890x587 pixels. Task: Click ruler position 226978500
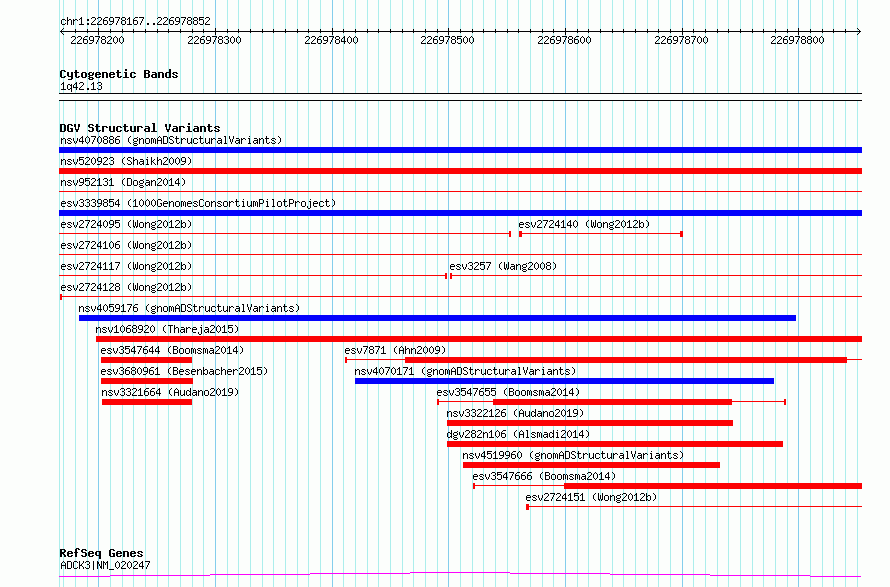point(447,40)
